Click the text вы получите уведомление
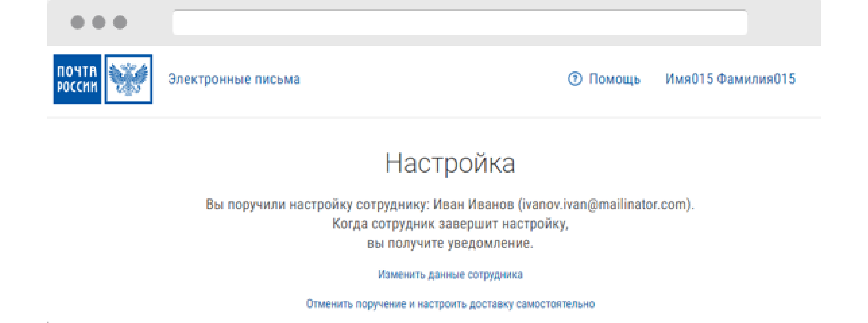 450,243
